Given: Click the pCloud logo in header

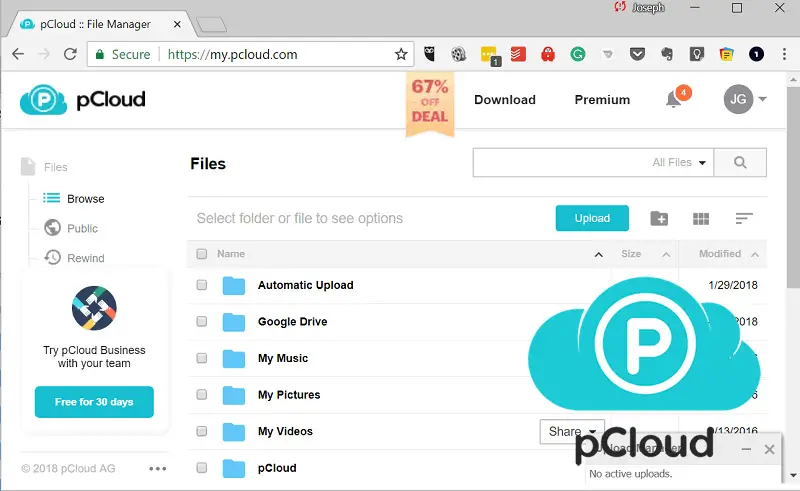Looking at the screenshot, I should (83, 100).
